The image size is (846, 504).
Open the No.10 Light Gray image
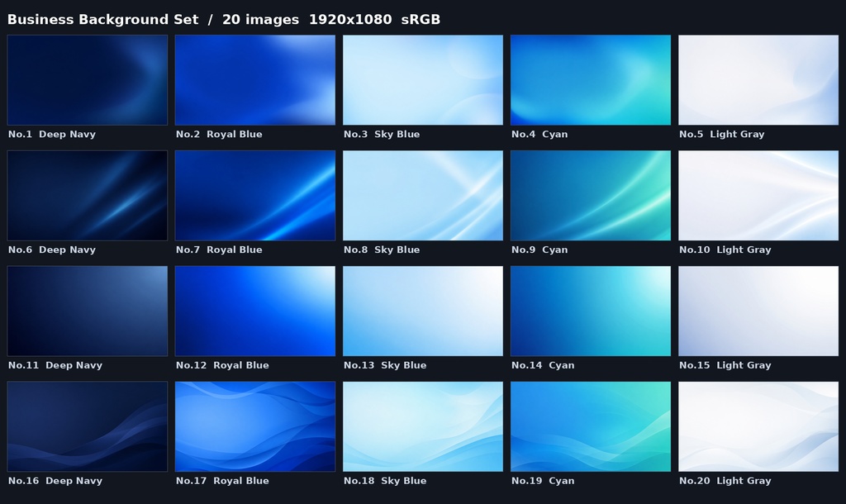click(758, 195)
